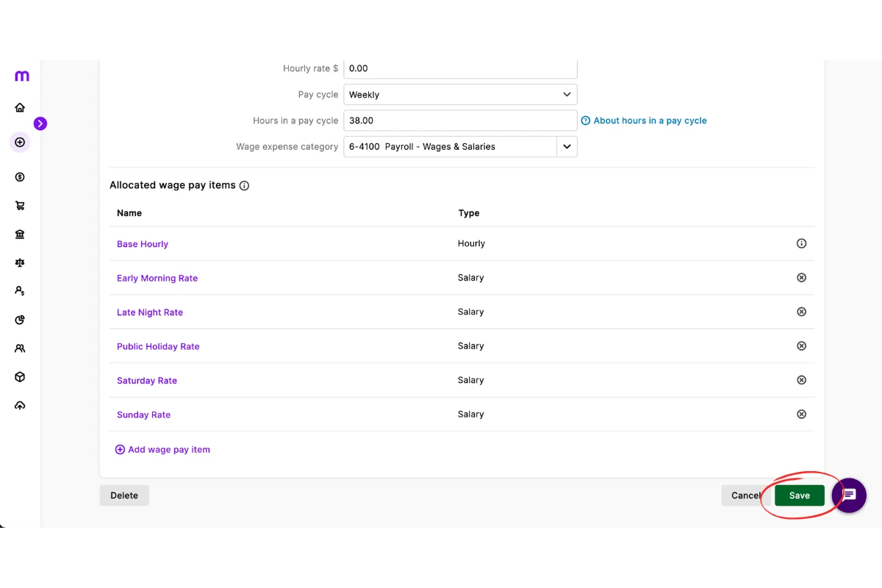Open the Contacts people icon
This screenshot has width=882, height=588.
pyautogui.click(x=20, y=348)
